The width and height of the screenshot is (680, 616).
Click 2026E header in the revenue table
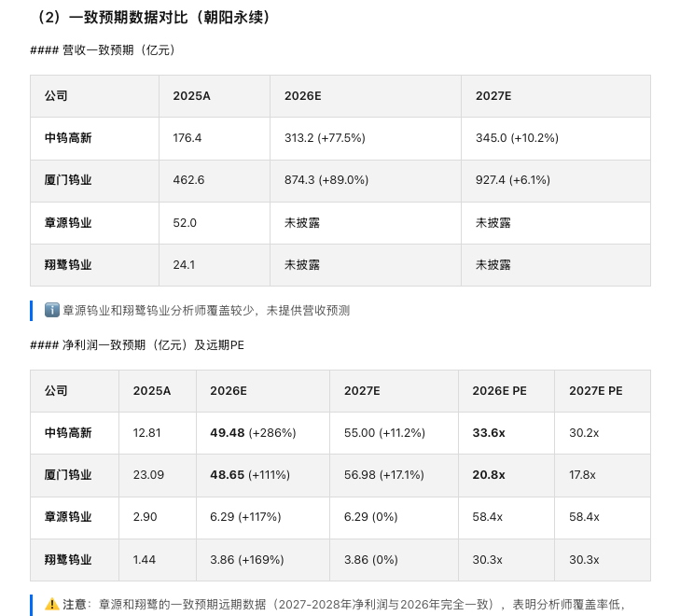[x=303, y=96]
